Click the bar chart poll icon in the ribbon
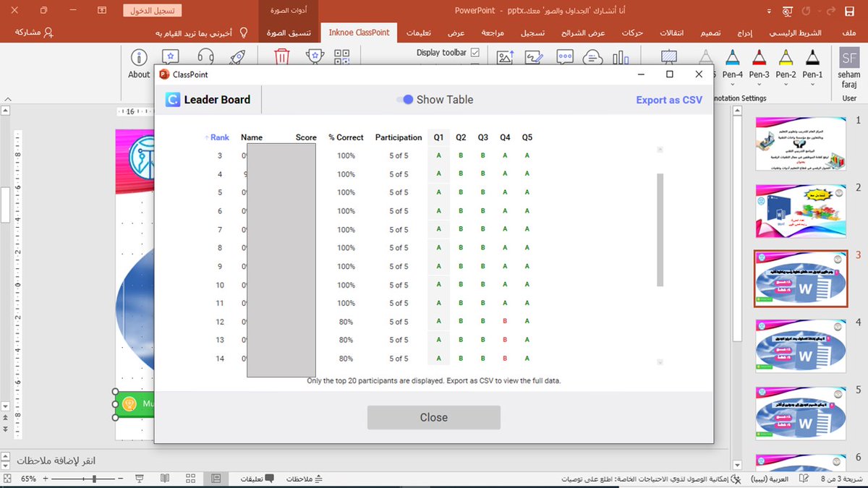The image size is (868, 488). pyautogui.click(x=621, y=58)
